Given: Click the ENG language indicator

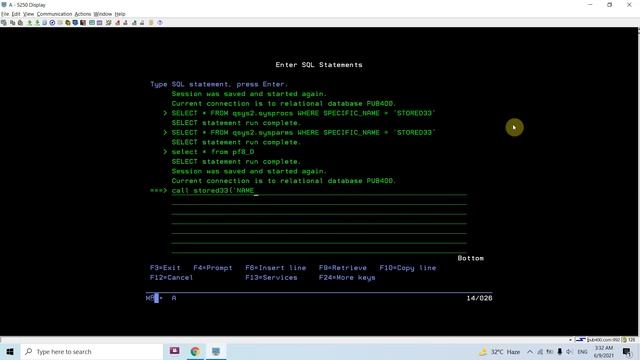Looking at the screenshot, I should click(582, 352).
